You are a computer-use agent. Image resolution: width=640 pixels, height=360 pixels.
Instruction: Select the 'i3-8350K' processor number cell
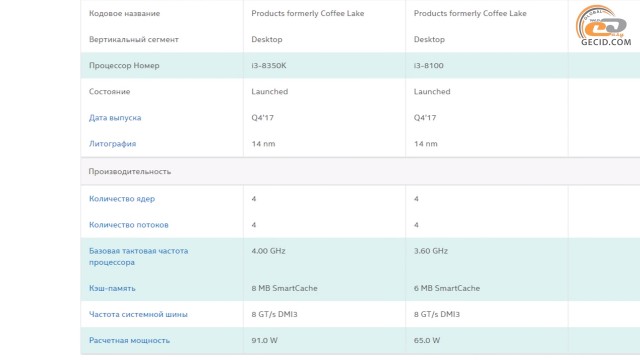269,66
